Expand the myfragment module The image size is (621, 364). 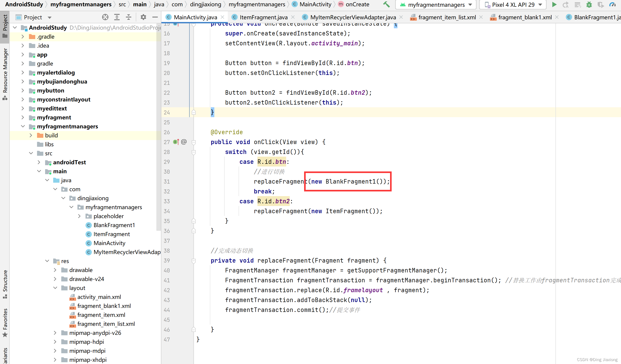(x=23, y=117)
